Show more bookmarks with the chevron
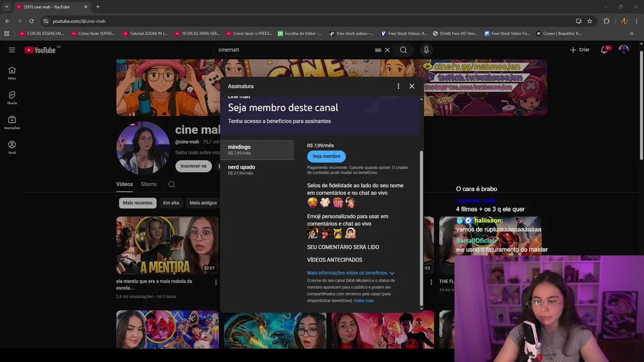This screenshot has width=644, height=362. click(632, 34)
